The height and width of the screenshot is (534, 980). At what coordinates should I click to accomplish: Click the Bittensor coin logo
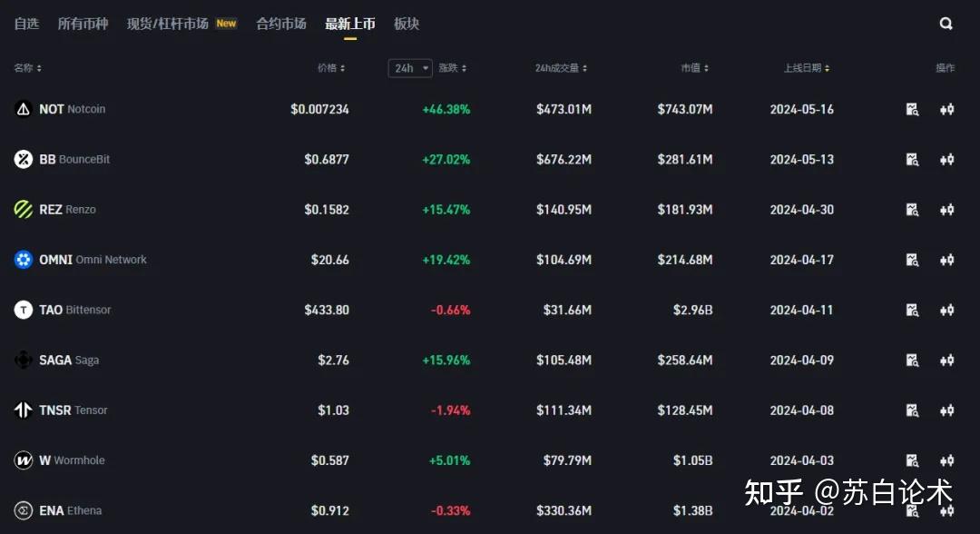pyautogui.click(x=23, y=310)
